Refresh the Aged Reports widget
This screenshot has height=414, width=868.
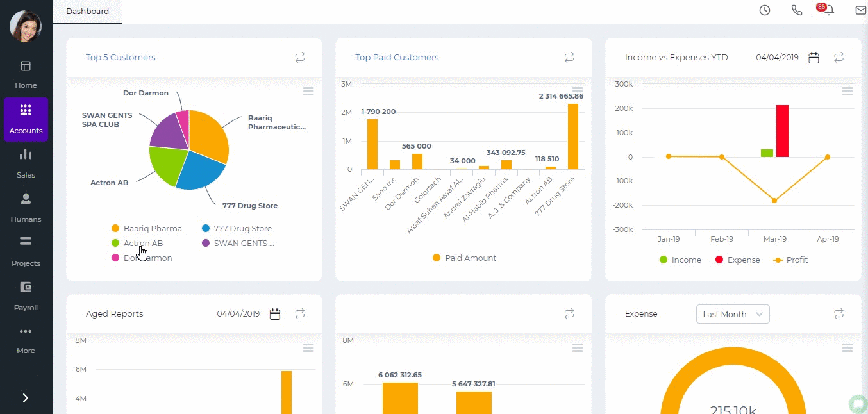click(300, 314)
